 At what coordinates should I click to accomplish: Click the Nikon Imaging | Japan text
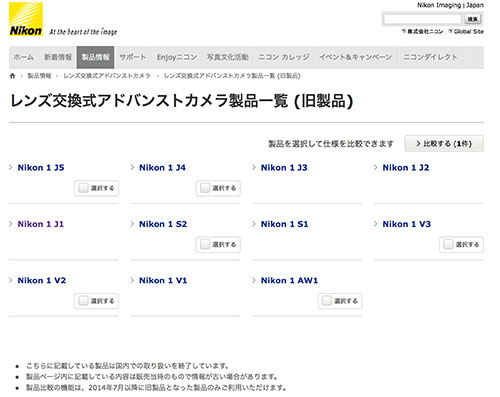pos(450,5)
